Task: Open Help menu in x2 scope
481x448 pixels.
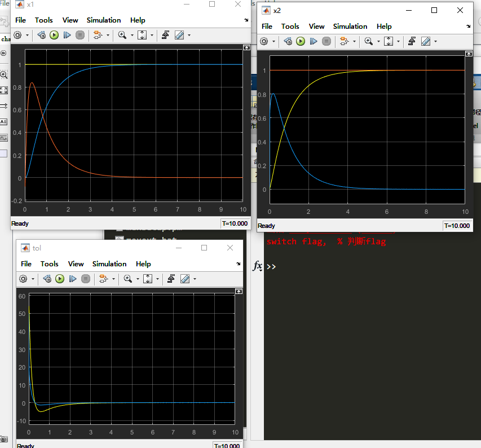Action: [384, 27]
